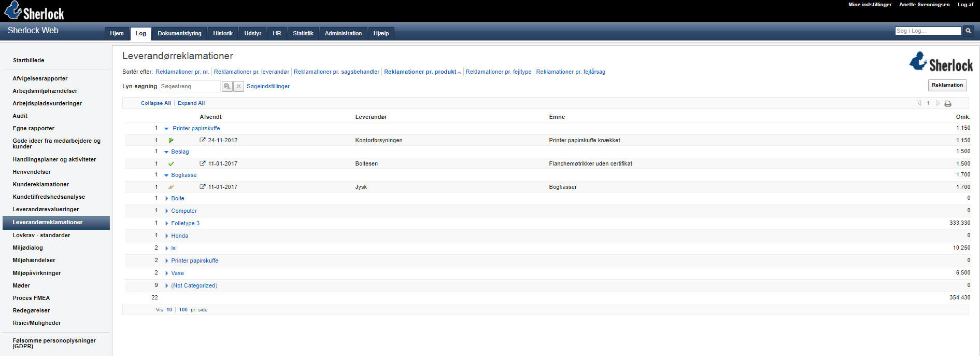The height and width of the screenshot is (356, 980).
Task: Collapse the first Printer papirskuffe group
Action: tap(166, 129)
